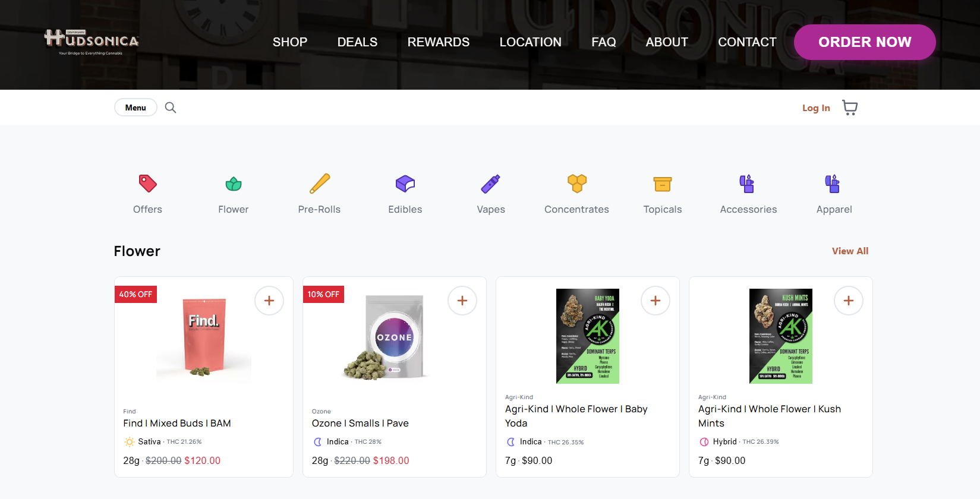The image size is (980, 499).
Task: Click the Flower section heading
Action: (137, 251)
